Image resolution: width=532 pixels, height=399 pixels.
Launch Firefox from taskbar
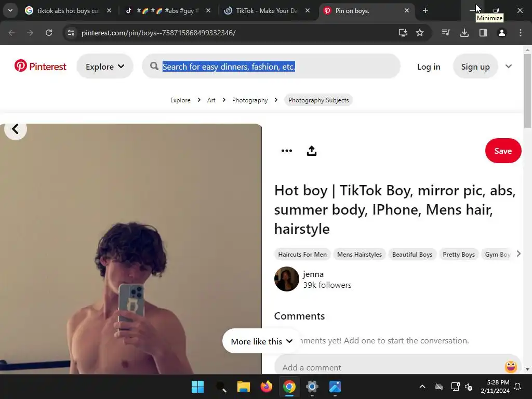(x=267, y=387)
